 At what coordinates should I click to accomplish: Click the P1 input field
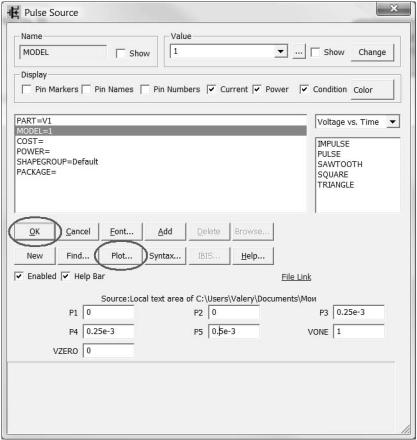pyautogui.click(x=109, y=313)
